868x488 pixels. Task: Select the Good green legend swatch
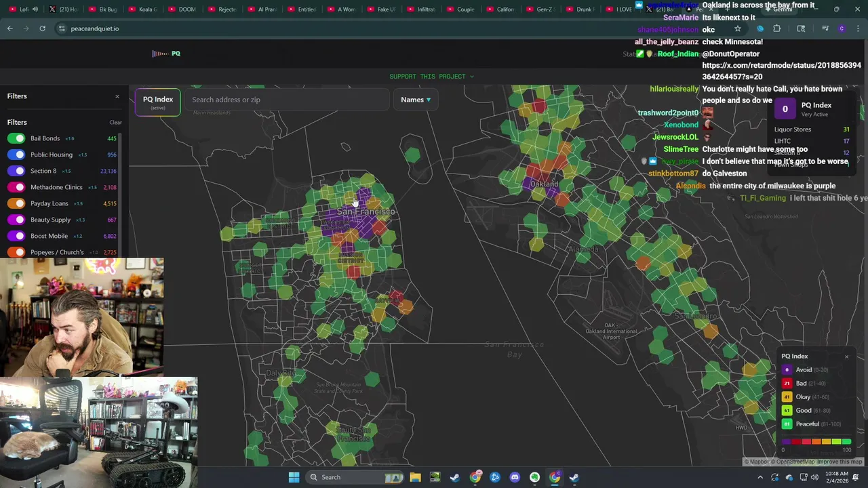(787, 411)
